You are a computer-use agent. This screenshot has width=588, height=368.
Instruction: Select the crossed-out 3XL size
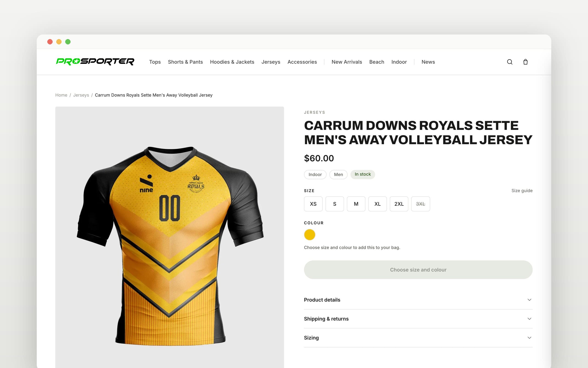click(421, 204)
